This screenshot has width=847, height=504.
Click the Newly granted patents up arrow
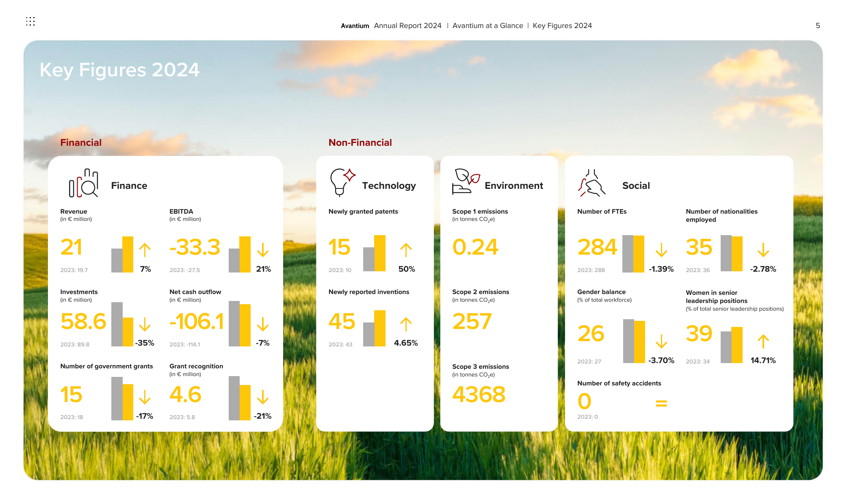406,250
